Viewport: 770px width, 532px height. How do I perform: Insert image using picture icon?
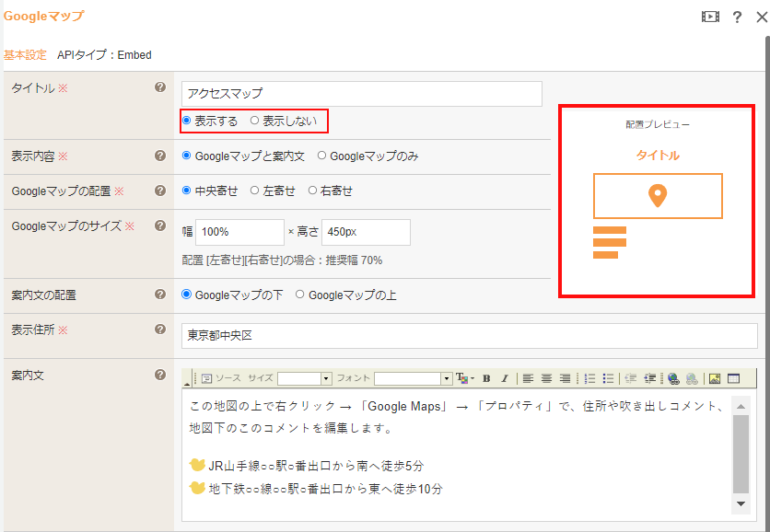coord(715,378)
